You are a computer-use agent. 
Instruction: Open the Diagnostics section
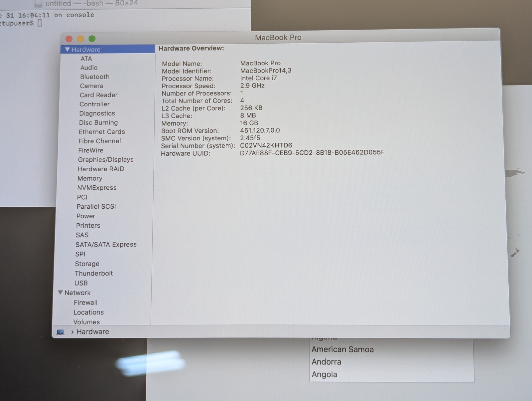[97, 113]
